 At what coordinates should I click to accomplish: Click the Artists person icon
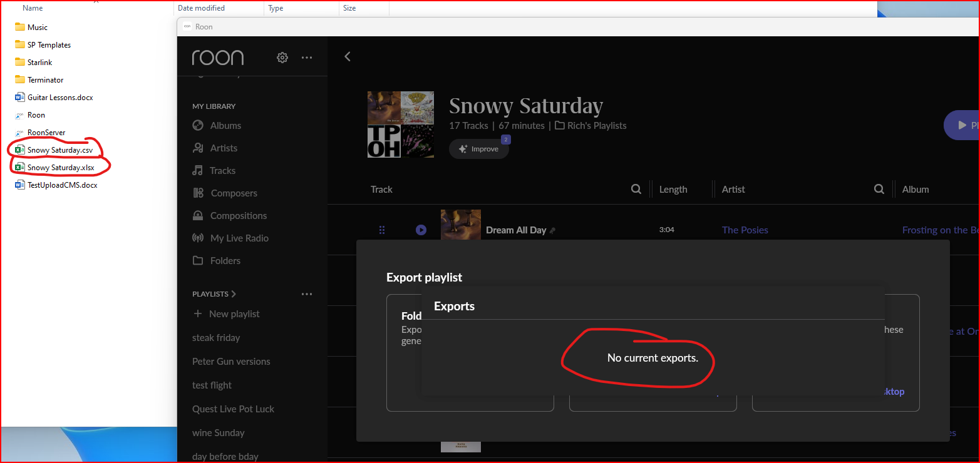(198, 148)
